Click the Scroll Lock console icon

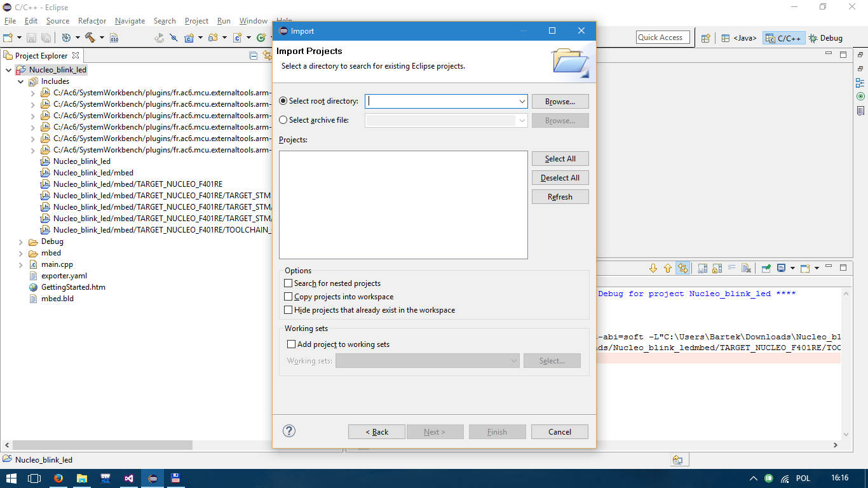coord(716,268)
